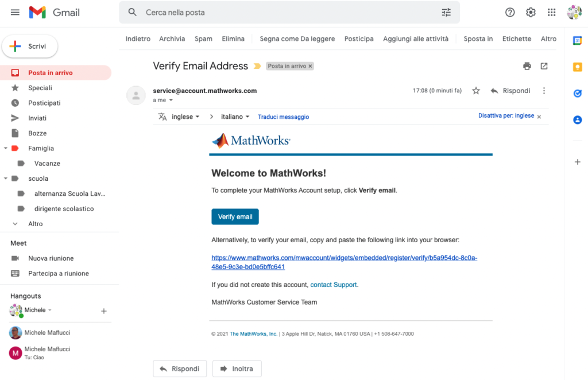588x380 pixels.
Task: Open the Settings gear icon
Action: [x=531, y=12]
